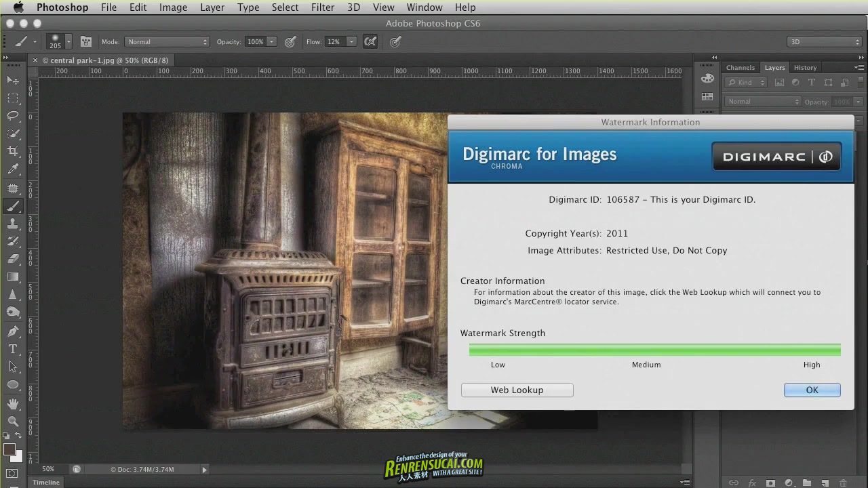Open layer blend mode Normal dropdown
The height and width of the screenshot is (488, 868).
763,102
